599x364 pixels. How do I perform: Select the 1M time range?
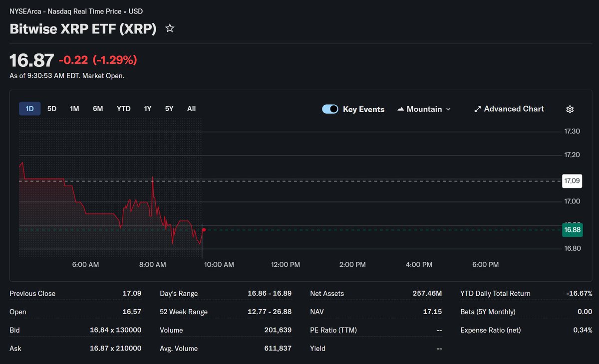(74, 109)
